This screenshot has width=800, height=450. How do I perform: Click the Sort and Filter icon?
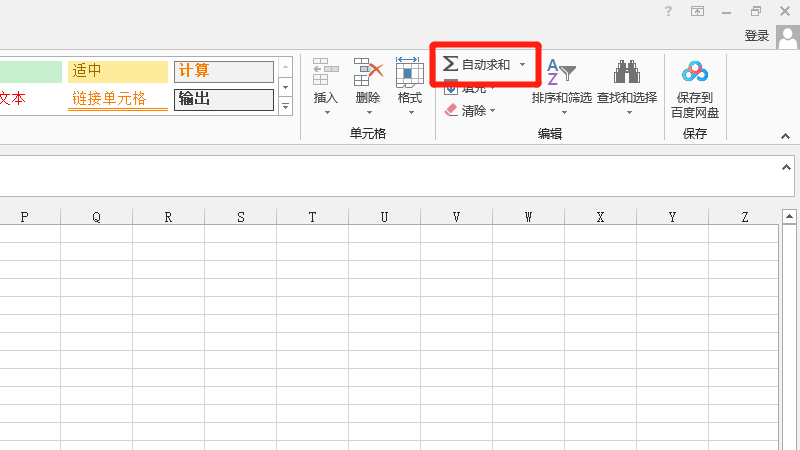tap(562, 73)
